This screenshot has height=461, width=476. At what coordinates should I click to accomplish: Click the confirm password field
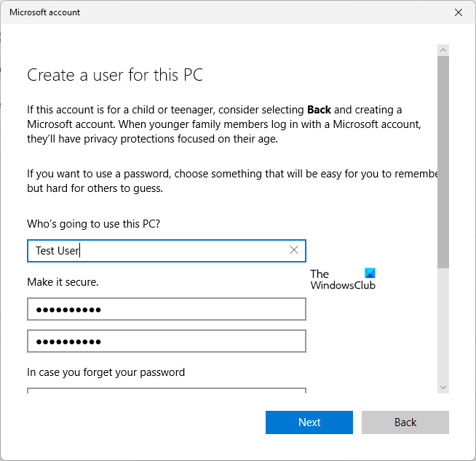pos(166,340)
